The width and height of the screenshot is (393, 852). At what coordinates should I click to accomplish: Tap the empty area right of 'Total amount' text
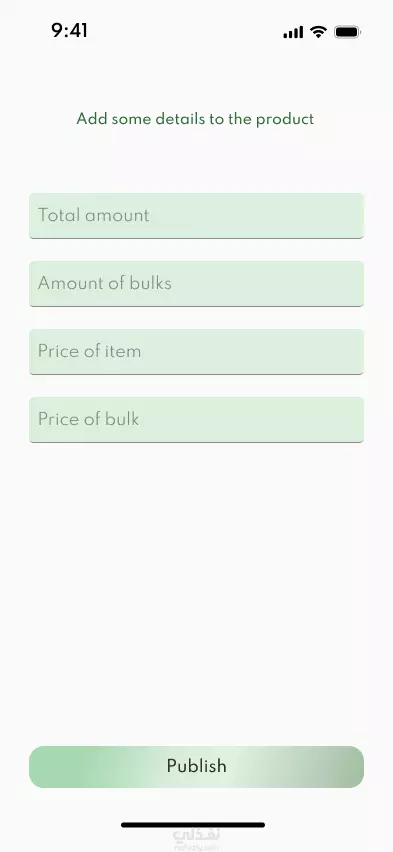click(x=255, y=216)
